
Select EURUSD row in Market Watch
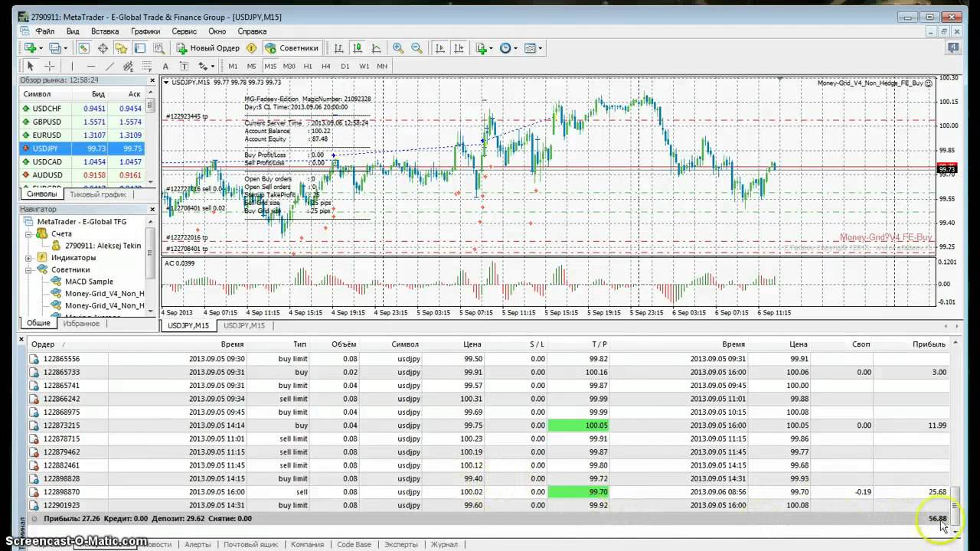pos(83,135)
